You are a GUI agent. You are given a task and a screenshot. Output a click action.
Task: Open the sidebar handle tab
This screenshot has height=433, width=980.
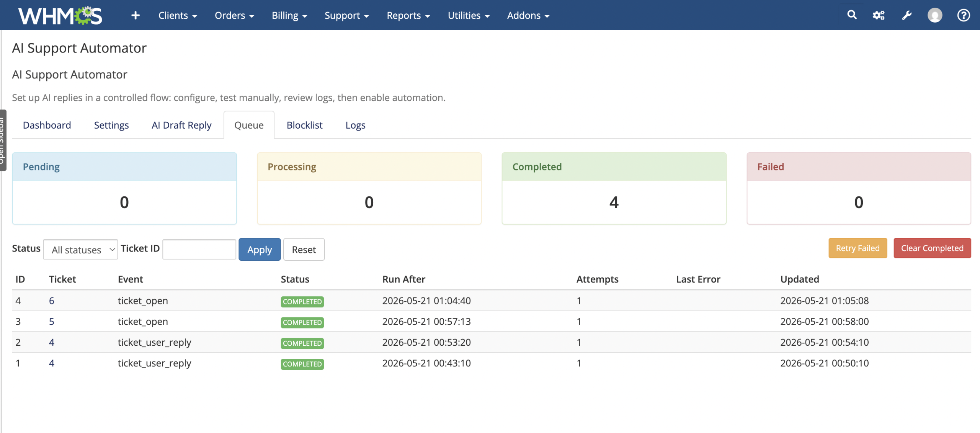point(3,140)
